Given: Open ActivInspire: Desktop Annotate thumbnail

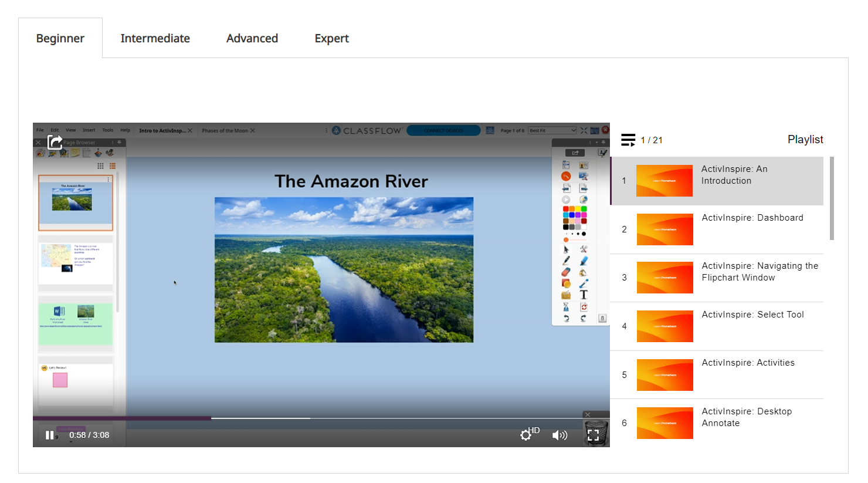Looking at the screenshot, I should point(664,423).
